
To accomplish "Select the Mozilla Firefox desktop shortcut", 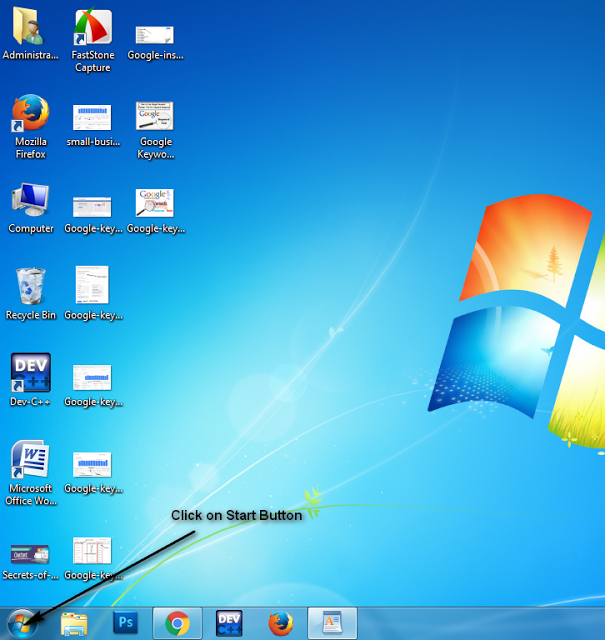I will point(31,127).
